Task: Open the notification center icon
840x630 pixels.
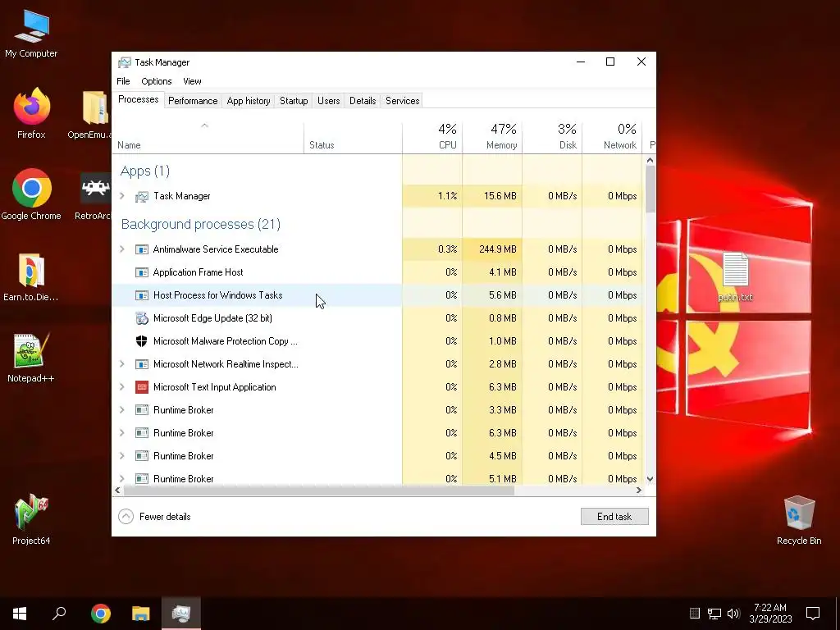Action: [x=813, y=614]
